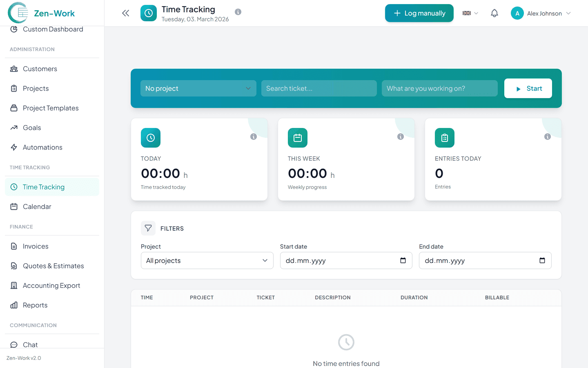This screenshot has width=588, height=368.
Task: Select the Automations lightning icon
Action: pyautogui.click(x=14, y=147)
